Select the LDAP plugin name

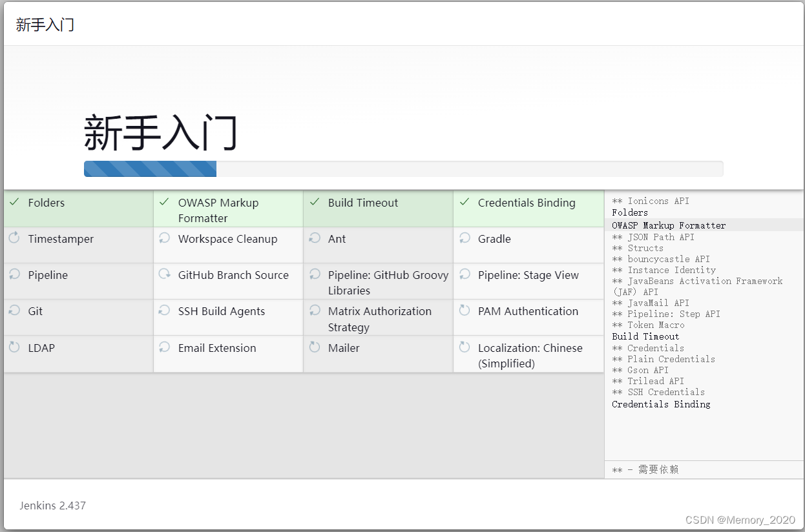click(41, 348)
